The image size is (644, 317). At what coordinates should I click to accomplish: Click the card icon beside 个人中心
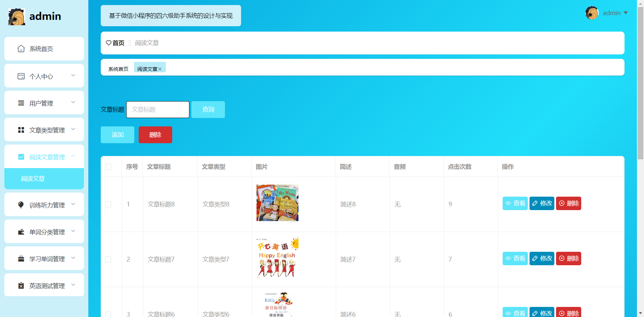[x=21, y=76]
